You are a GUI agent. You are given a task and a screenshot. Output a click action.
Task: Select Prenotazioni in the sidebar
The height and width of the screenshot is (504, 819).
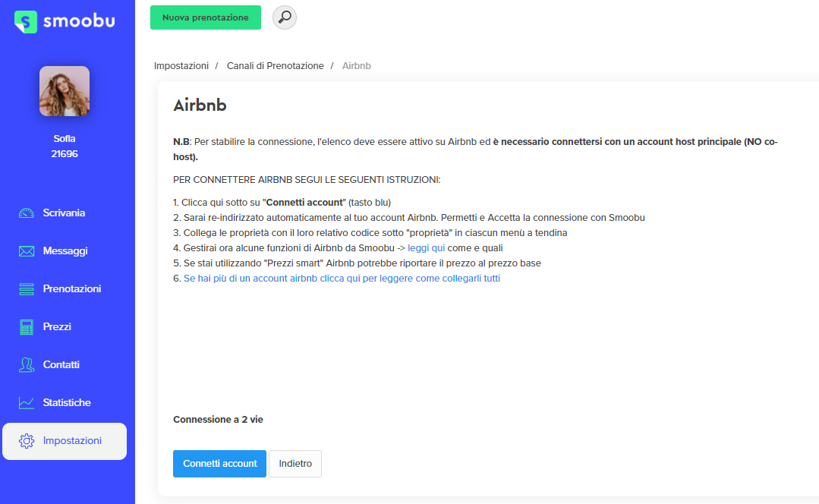click(72, 289)
